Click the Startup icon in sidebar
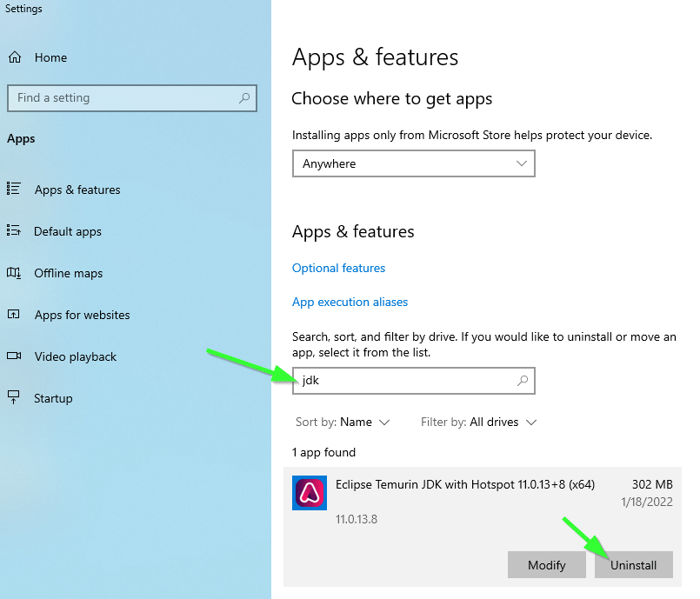The width and height of the screenshot is (700, 599). tap(14, 397)
